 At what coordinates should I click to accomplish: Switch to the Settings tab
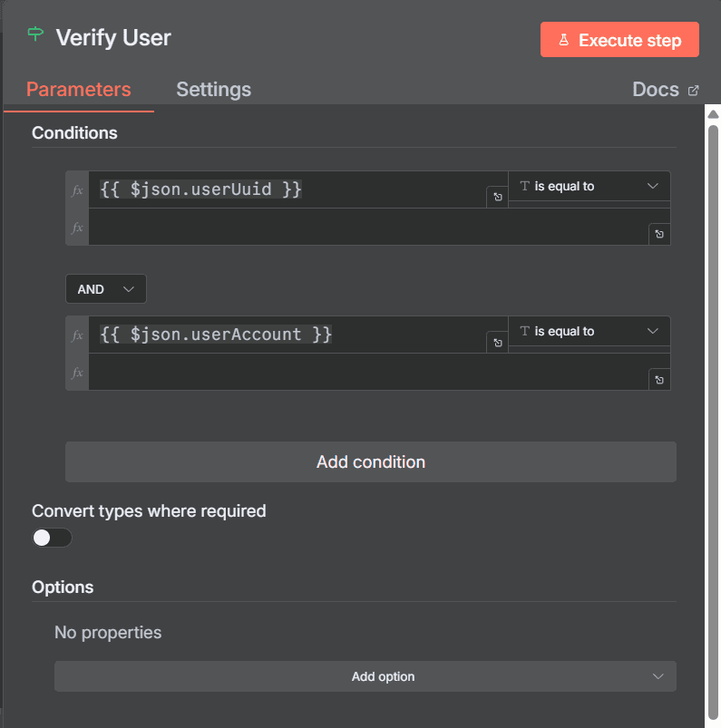(213, 90)
